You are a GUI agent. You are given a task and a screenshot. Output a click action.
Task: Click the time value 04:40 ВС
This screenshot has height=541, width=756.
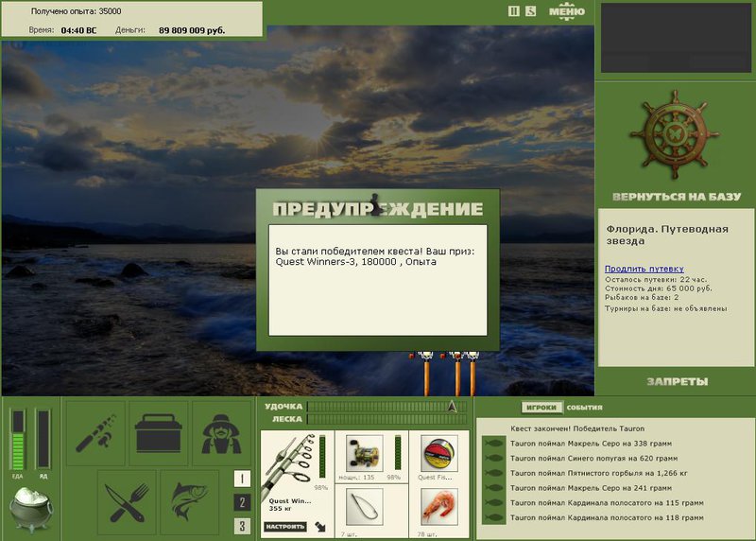click(x=78, y=30)
